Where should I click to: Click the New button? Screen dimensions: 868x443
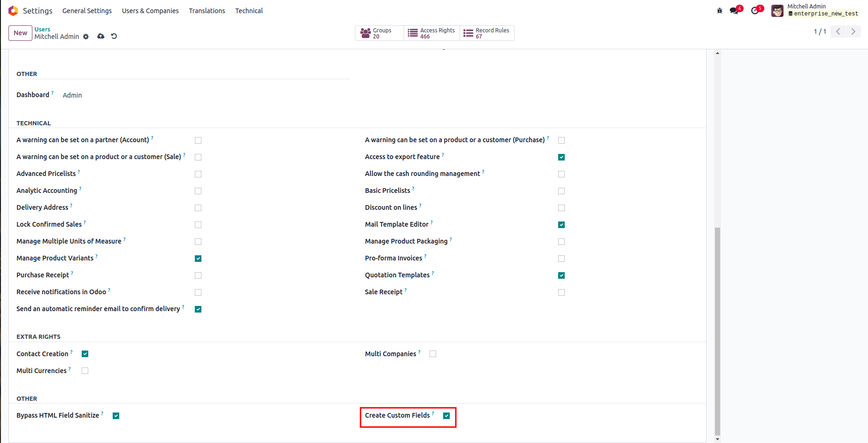[20, 33]
